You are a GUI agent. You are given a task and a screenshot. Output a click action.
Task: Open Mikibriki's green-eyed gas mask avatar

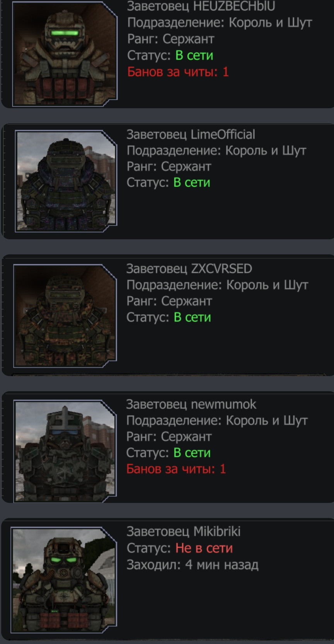[64, 580]
